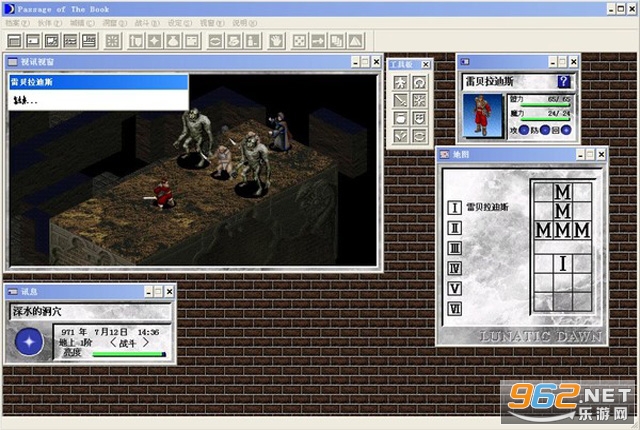Image resolution: width=640 pixels, height=430 pixels.
Task: Click the 971 年 7月12日 date text
Action: (x=94, y=332)
